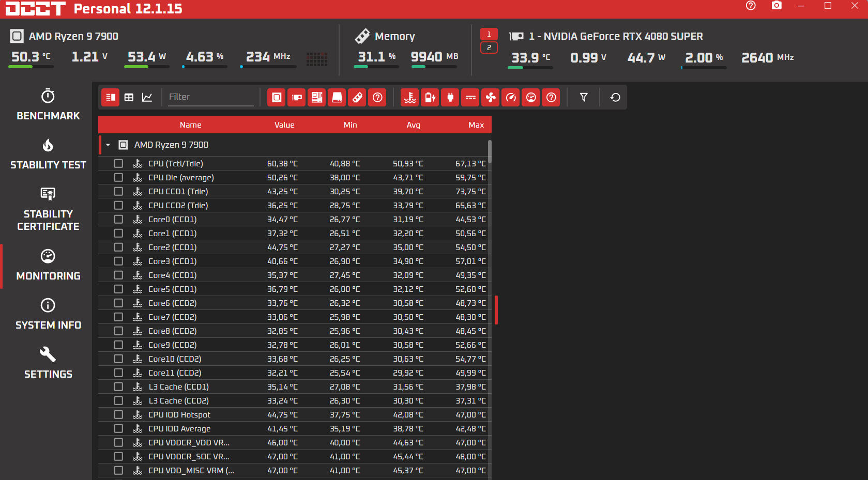Tick the CPU IOD Hotspot checkbox
The height and width of the screenshot is (480, 868).
118,414
